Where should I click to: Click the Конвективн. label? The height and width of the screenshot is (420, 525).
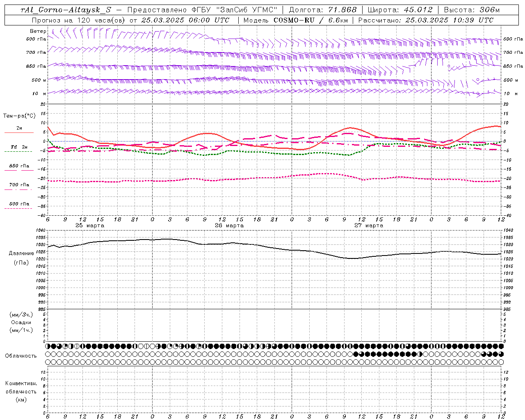[x=21, y=383]
